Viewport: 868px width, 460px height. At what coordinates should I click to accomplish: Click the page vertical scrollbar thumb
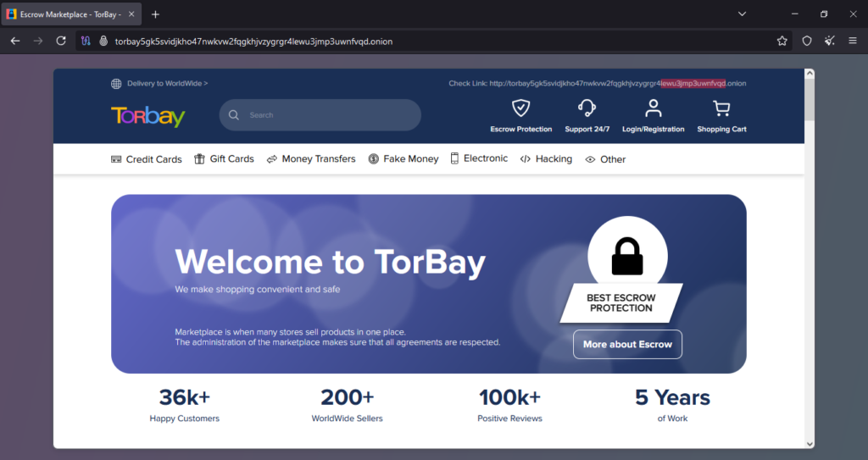pyautogui.click(x=810, y=99)
